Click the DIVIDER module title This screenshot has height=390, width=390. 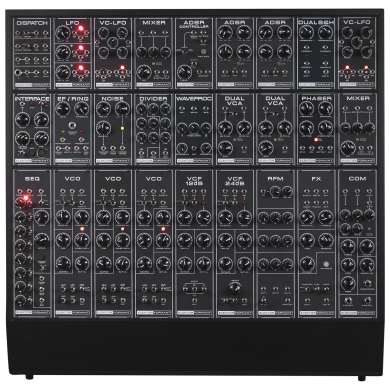click(153, 99)
